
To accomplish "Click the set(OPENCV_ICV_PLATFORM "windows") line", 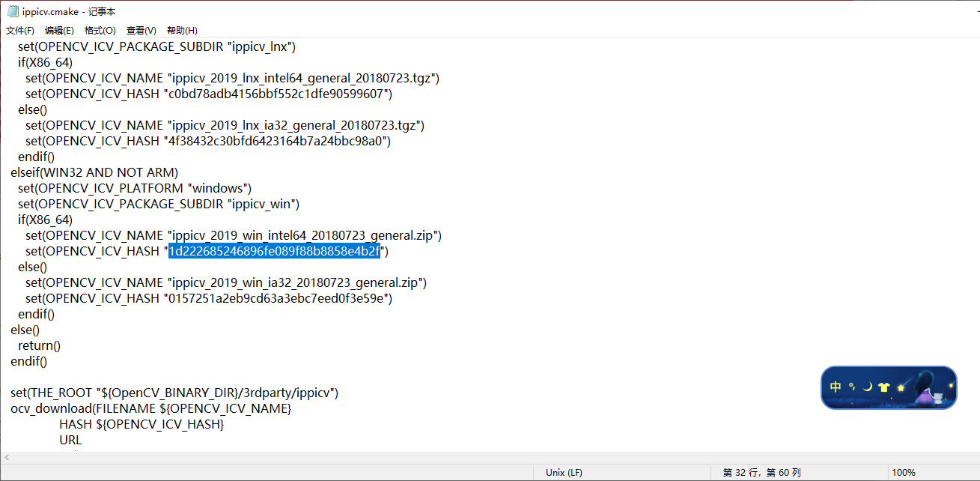I will click(135, 188).
